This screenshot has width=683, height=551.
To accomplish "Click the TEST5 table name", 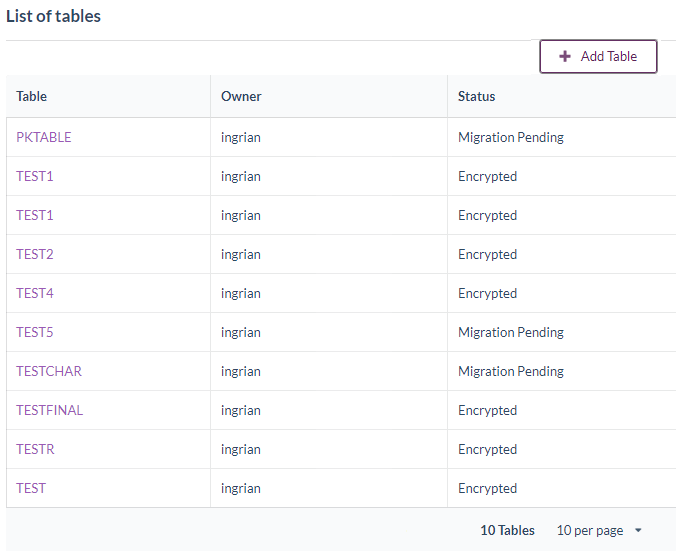I will (35, 332).
